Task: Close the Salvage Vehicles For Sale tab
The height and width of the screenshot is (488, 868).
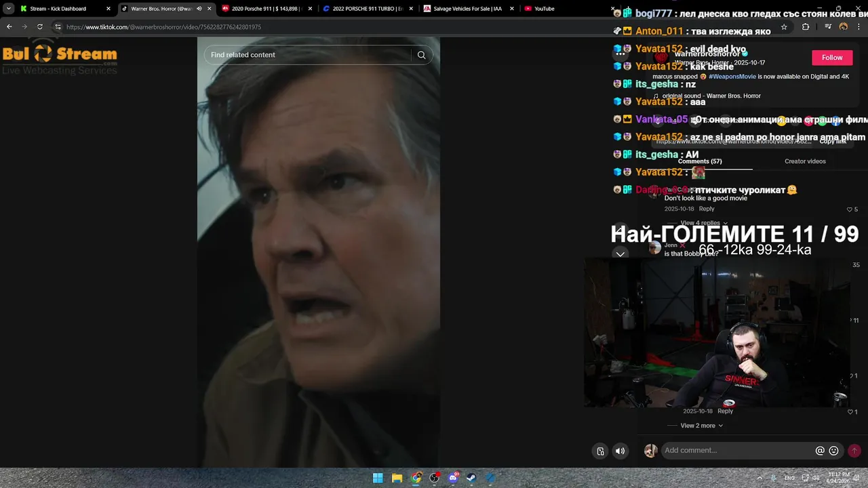Action: 511,9
